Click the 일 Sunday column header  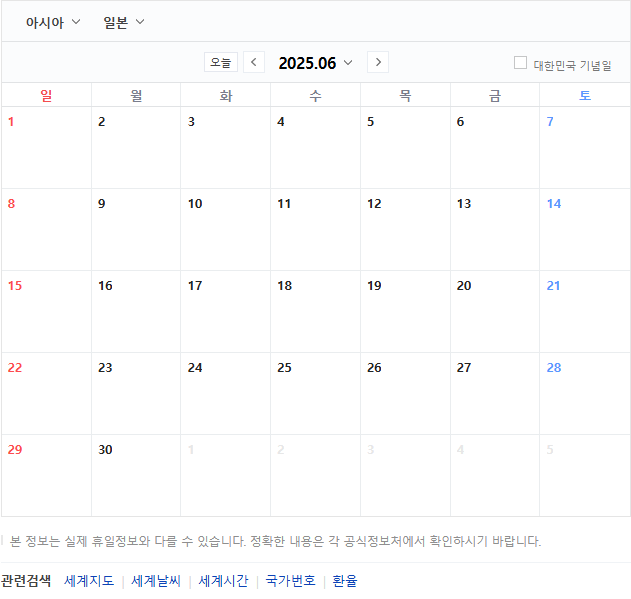click(46, 96)
